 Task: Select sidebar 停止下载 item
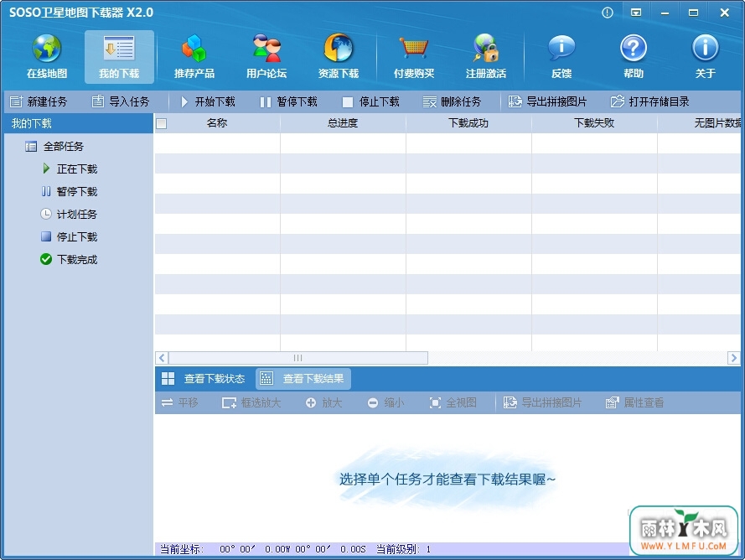tap(70, 236)
